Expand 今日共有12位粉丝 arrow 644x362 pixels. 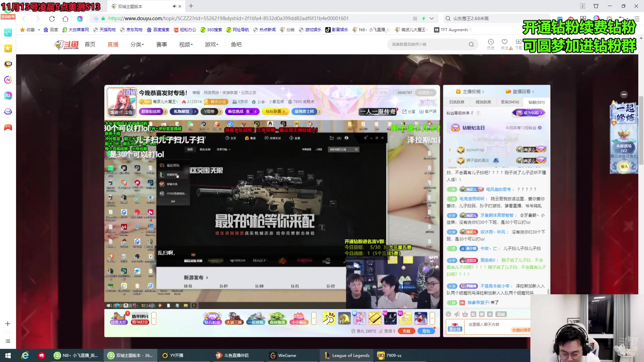pyautogui.click(x=540, y=128)
